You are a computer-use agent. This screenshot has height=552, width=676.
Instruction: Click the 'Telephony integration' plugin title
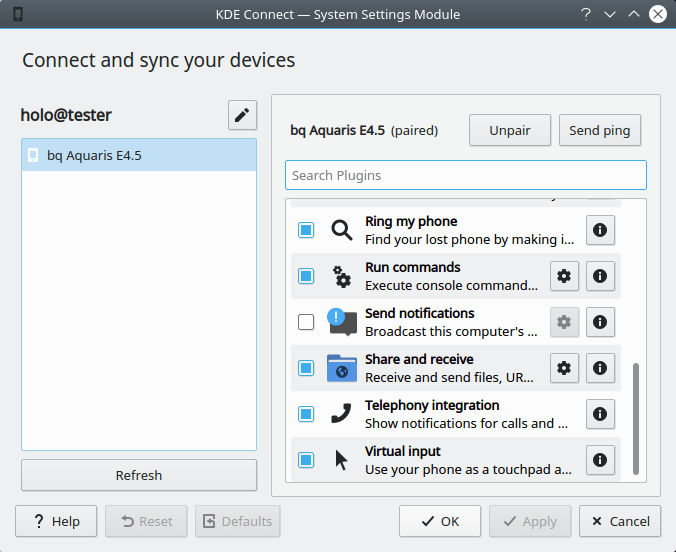432,405
